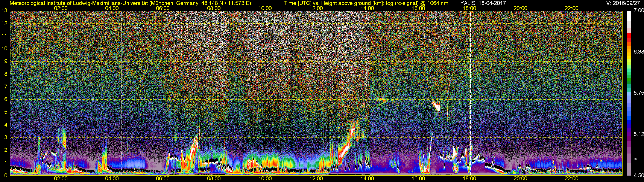The width and height of the screenshot is (644, 182).
Task: Click the 02:00 label on the top time axis
Action: (61, 8)
